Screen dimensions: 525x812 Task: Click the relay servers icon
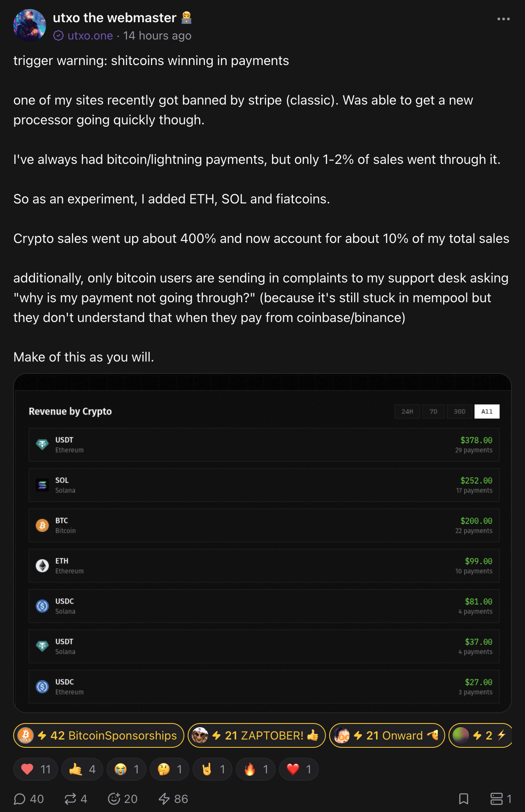[497, 799]
